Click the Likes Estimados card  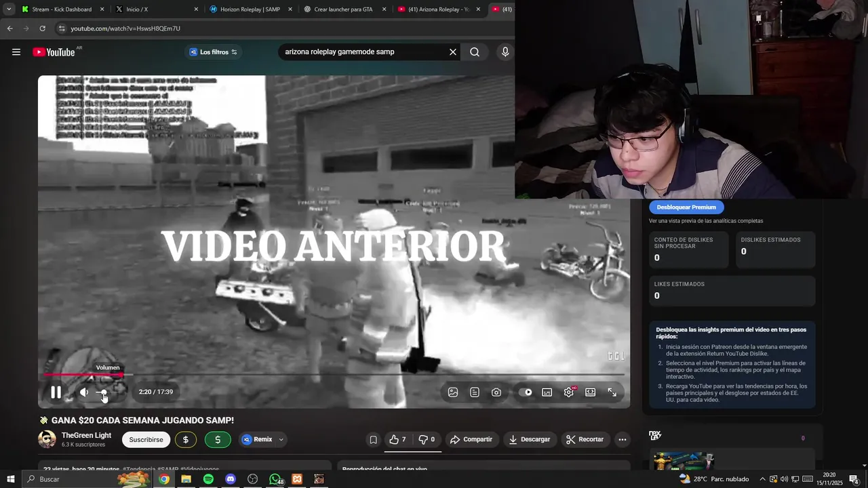pyautogui.click(x=732, y=291)
